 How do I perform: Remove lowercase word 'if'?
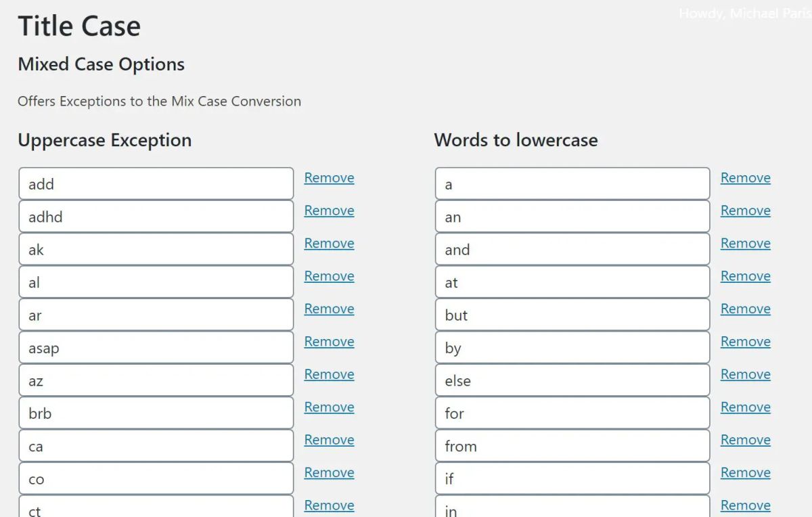pyautogui.click(x=745, y=472)
